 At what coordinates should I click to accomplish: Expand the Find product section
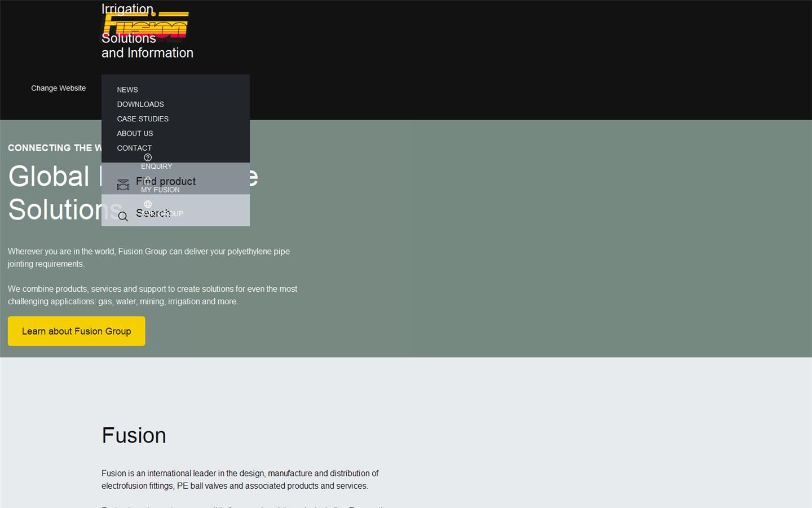tap(165, 181)
